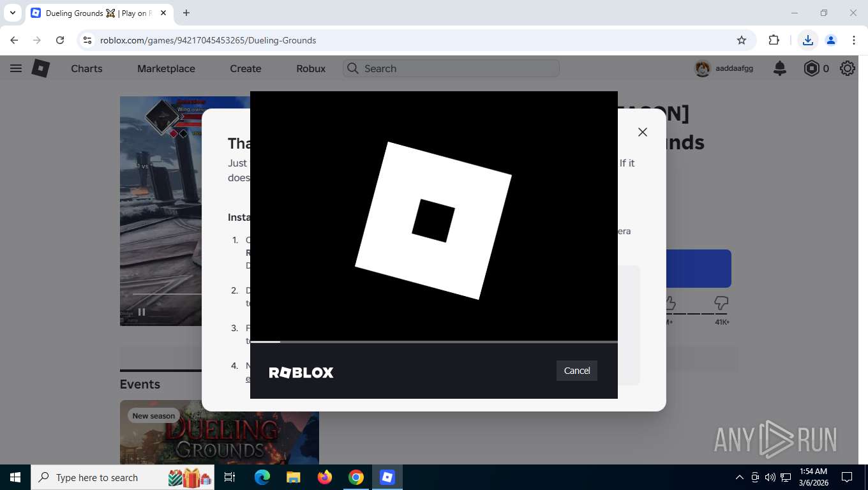This screenshot has width=868, height=490.
Task: Open the volume speaker tray icon
Action: point(770,477)
